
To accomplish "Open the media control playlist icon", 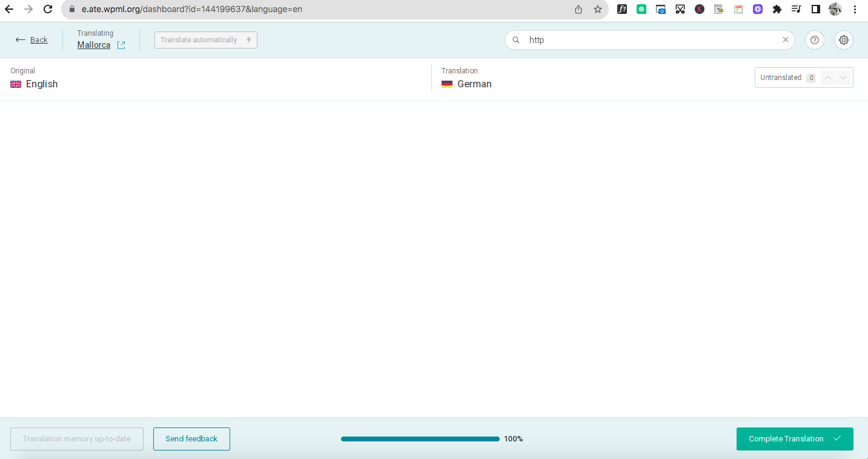I will 797,9.
